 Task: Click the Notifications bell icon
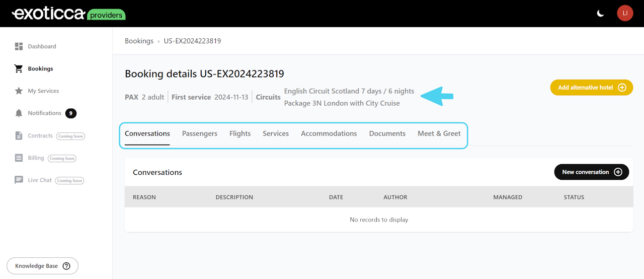tap(19, 113)
